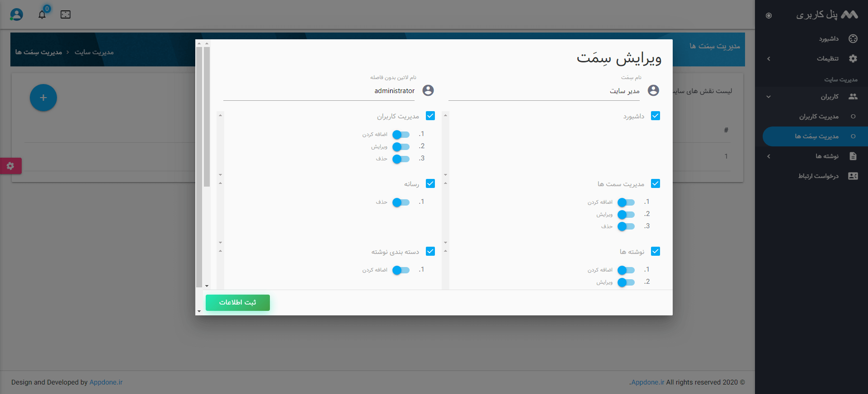Click scroll-up arrow of داشبورد list
The image size is (868, 394).
445,115
